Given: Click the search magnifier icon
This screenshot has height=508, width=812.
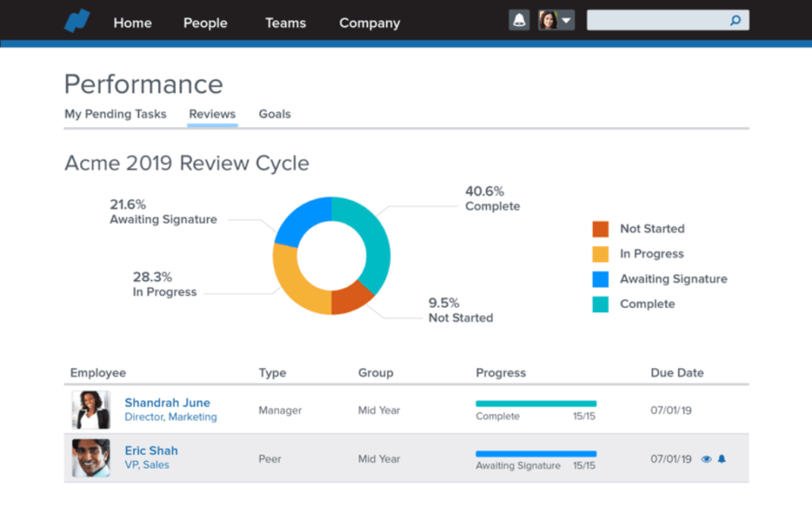Looking at the screenshot, I should (735, 21).
